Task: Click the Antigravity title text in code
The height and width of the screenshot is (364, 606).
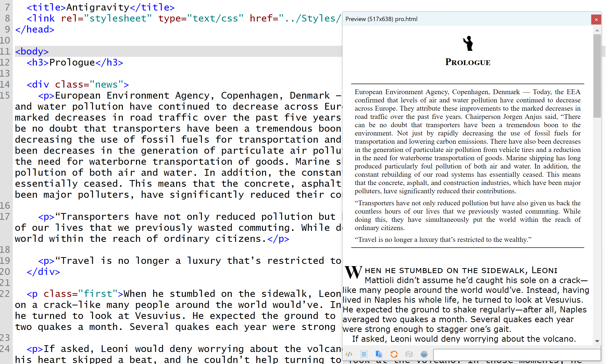Action: (x=98, y=7)
